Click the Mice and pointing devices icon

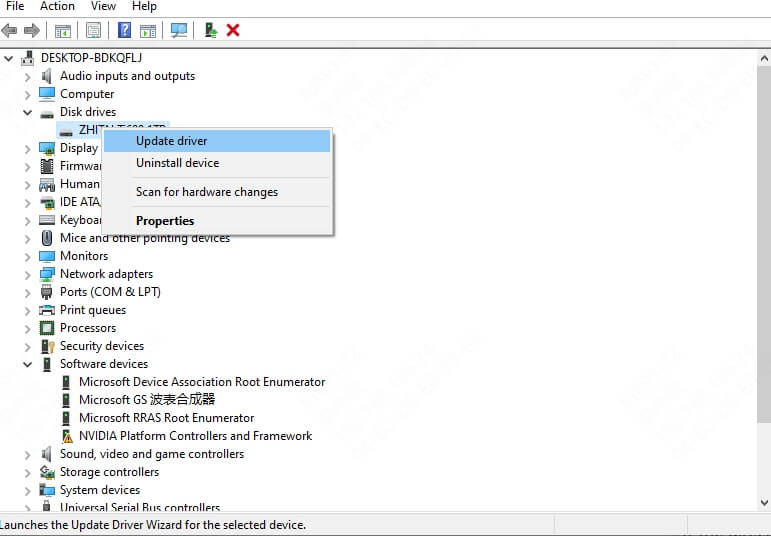(47, 238)
